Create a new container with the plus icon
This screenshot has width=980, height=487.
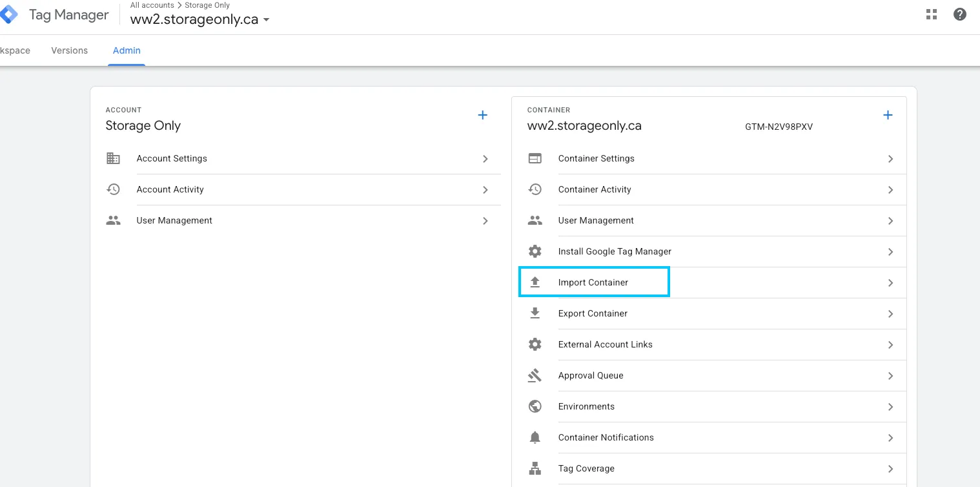[888, 115]
